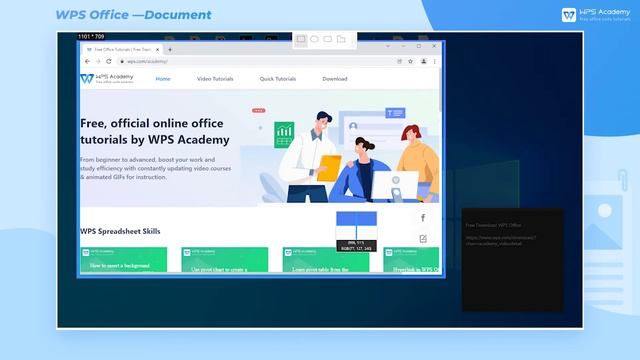640x360 pixels.
Task: Select the freeform capture shape icon
Action: pyautogui.click(x=341, y=39)
